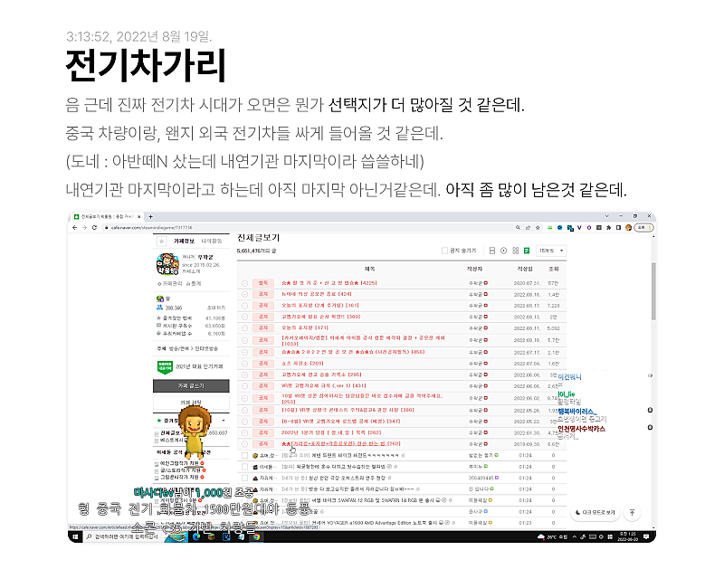
Task: Click the 다크 모드로 보기 button
Action: 595,512
